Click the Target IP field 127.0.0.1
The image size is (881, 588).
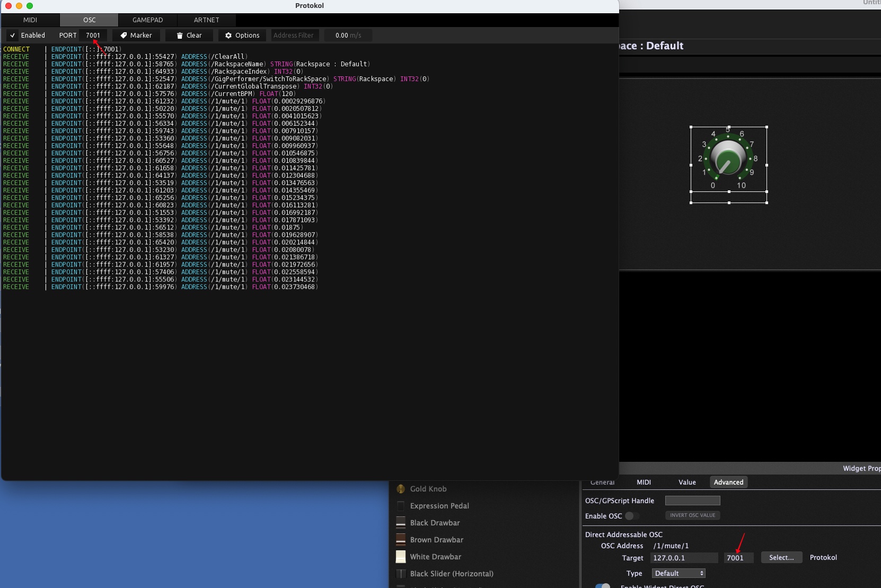pos(684,558)
